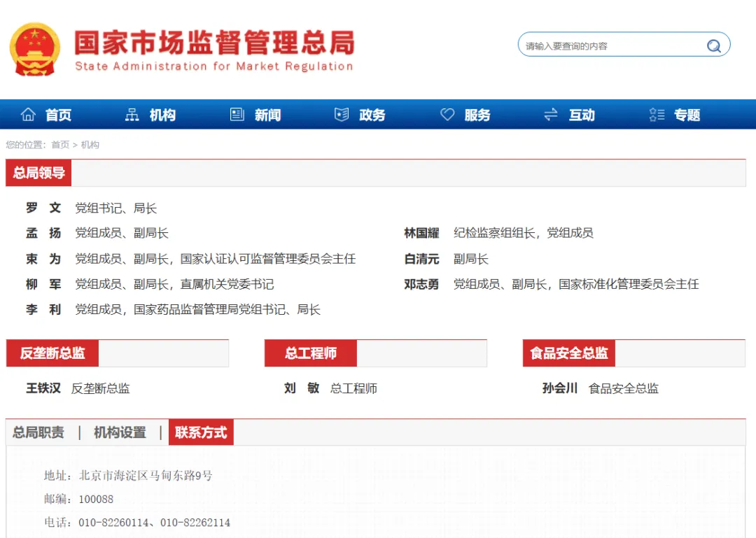
Task: Click the search magnifier icon
Action: [x=713, y=45]
